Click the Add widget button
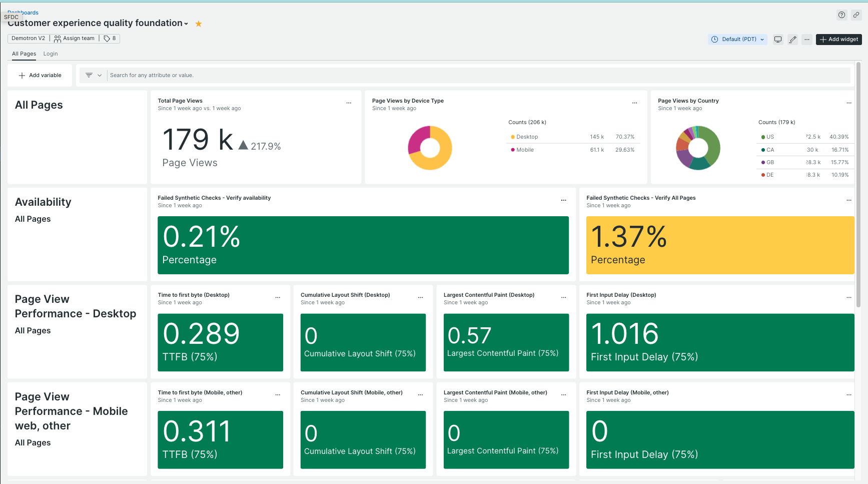The width and height of the screenshot is (868, 484). click(838, 39)
